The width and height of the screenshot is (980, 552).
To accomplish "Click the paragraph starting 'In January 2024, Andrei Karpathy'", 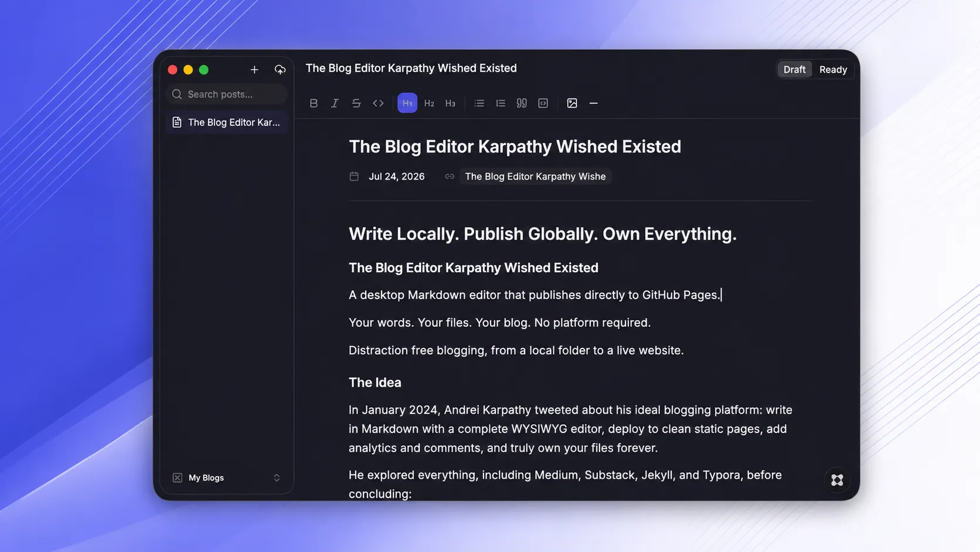I will click(570, 429).
